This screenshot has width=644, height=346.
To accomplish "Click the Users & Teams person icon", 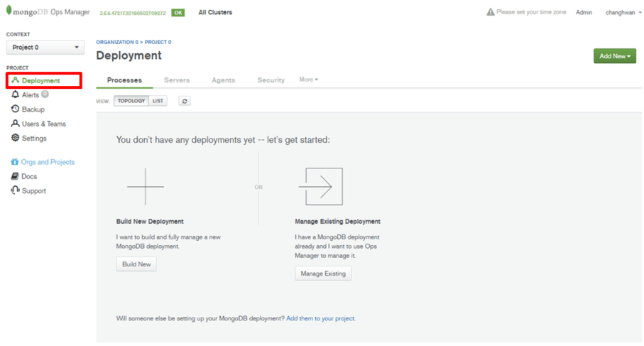I will (15, 124).
